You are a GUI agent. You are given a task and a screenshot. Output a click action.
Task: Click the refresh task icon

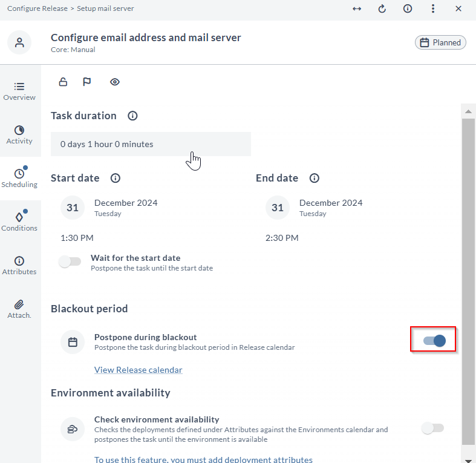[x=382, y=9]
